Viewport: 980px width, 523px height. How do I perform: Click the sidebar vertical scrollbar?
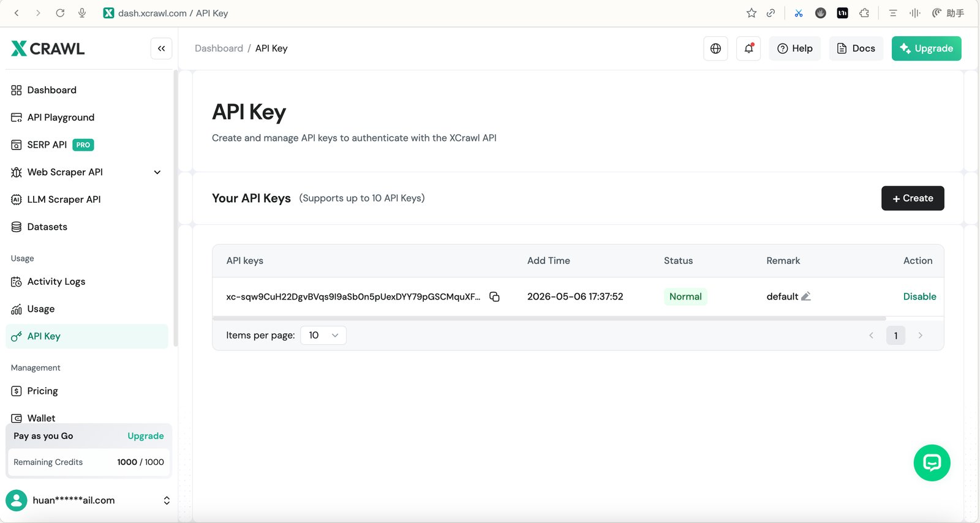pyautogui.click(x=176, y=208)
